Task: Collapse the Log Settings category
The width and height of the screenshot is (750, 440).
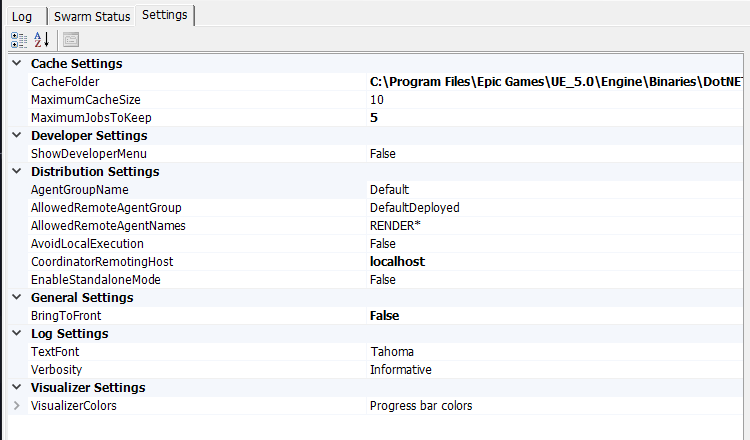Action: [15, 334]
